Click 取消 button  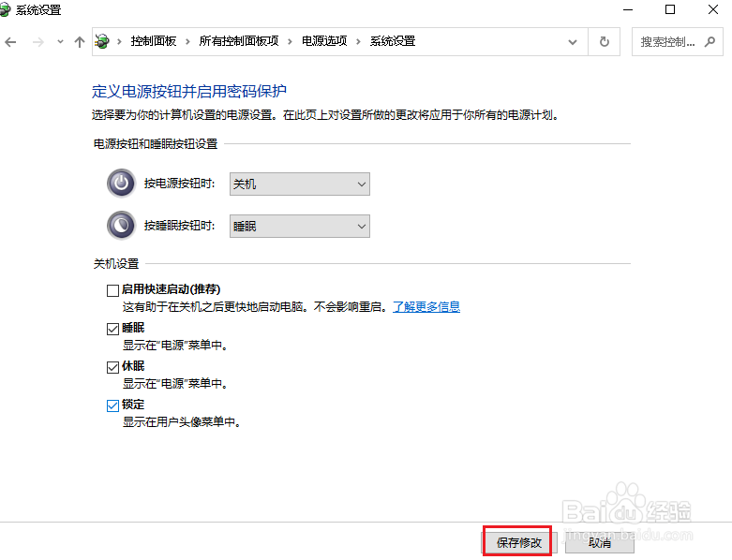[x=600, y=542]
